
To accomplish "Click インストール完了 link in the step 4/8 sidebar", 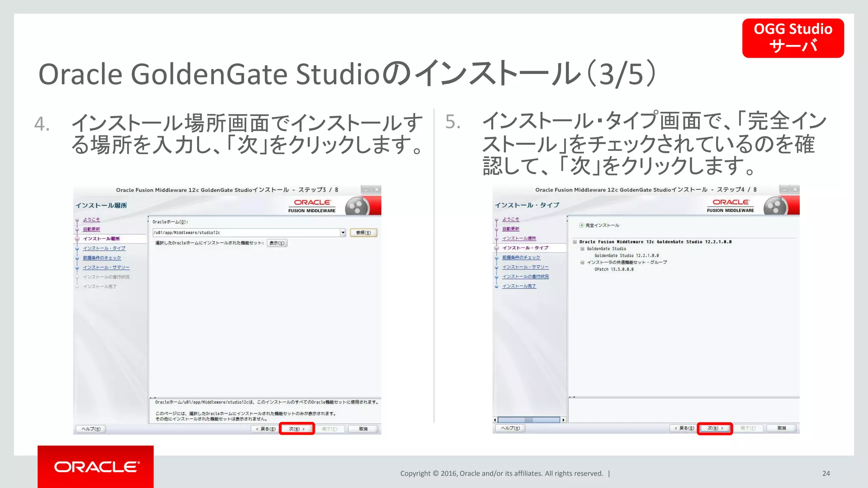I will [x=519, y=286].
